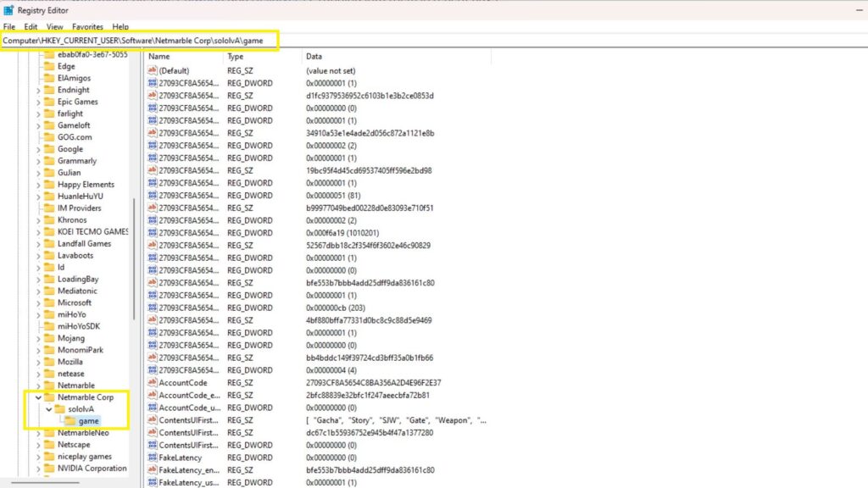
Task: Click the AccountCode_e... string value icon
Action: pyautogui.click(x=153, y=395)
